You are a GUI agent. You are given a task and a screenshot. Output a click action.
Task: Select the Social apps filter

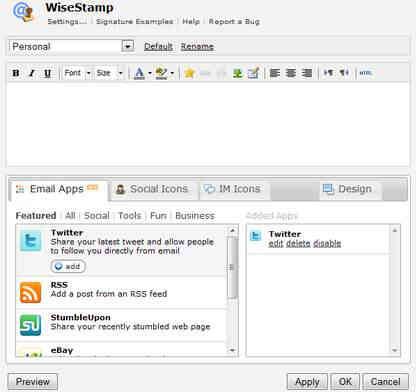[x=97, y=216]
